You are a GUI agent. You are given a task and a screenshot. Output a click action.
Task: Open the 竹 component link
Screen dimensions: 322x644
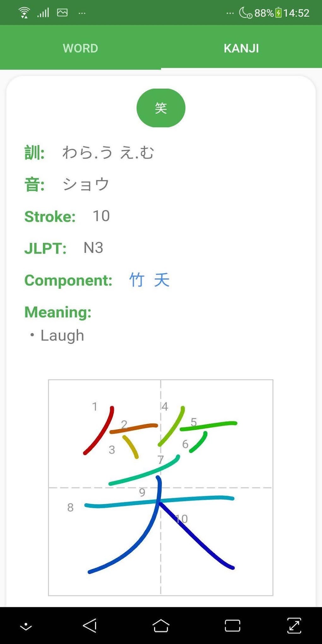[x=137, y=280]
